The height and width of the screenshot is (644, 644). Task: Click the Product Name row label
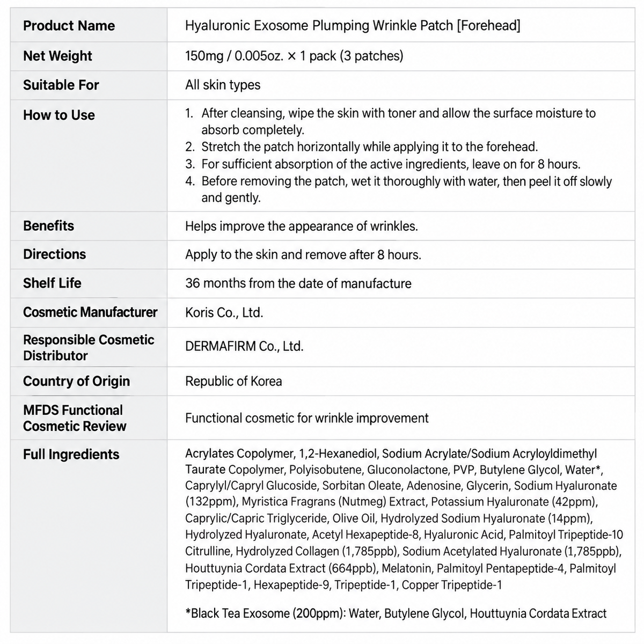pyautogui.click(x=69, y=25)
